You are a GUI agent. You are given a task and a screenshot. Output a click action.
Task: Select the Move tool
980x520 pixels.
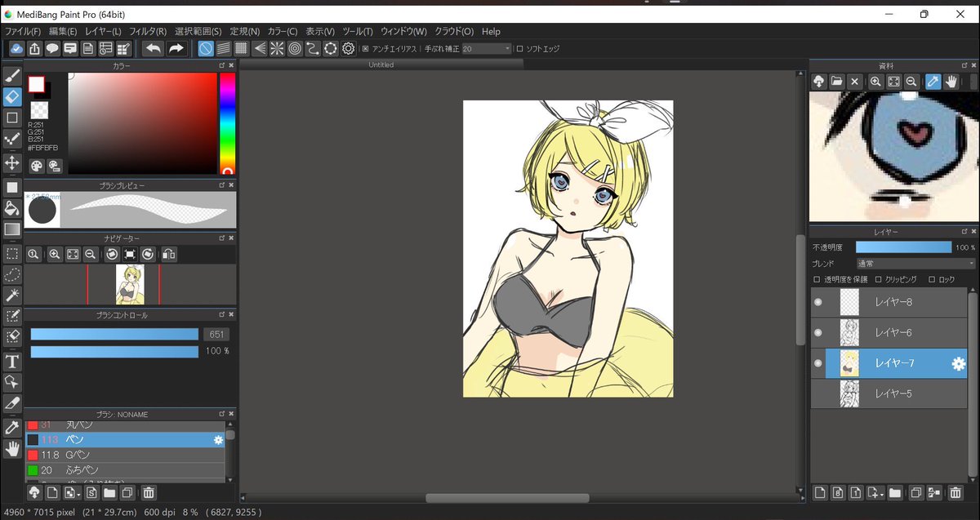[12, 162]
